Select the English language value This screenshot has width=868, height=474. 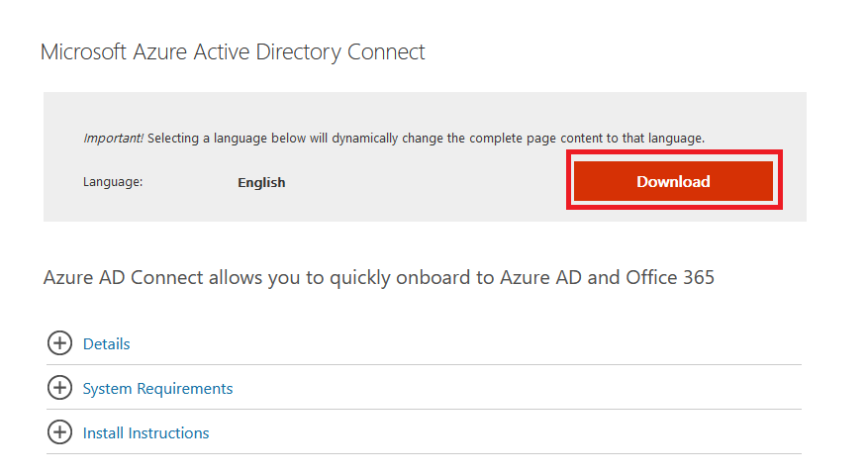tap(261, 183)
